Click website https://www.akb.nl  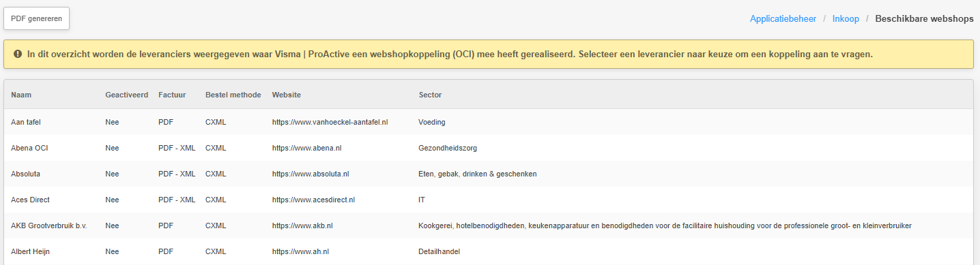tap(302, 225)
